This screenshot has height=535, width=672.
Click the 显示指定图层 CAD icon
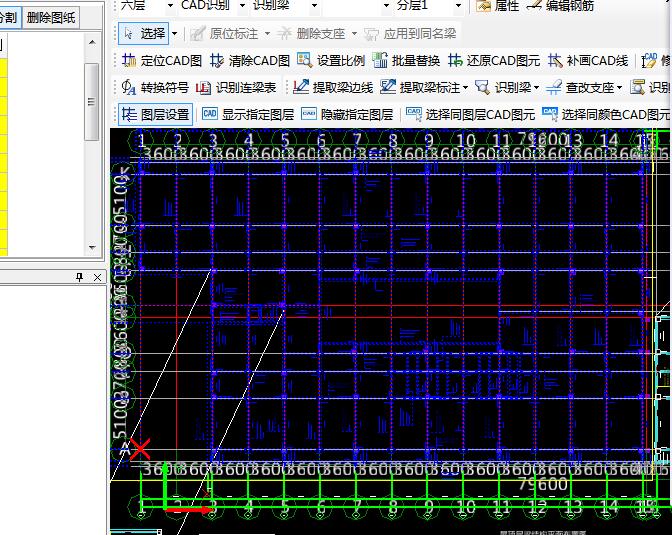click(x=210, y=114)
